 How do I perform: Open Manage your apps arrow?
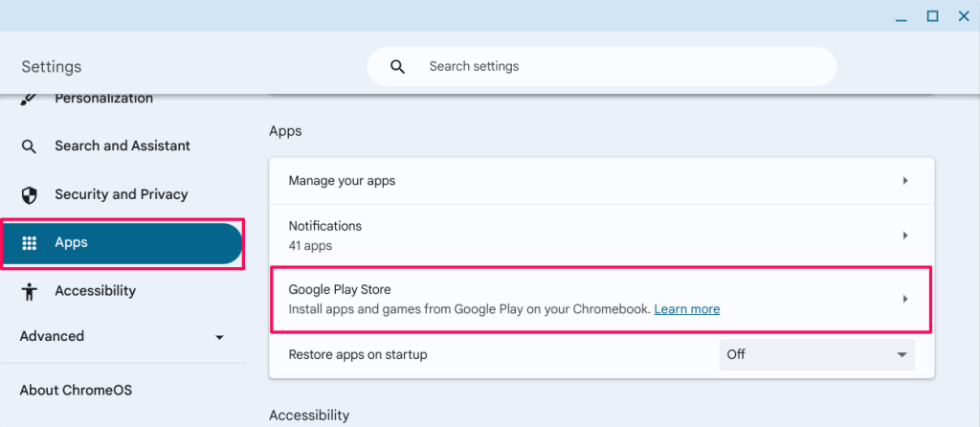(904, 181)
